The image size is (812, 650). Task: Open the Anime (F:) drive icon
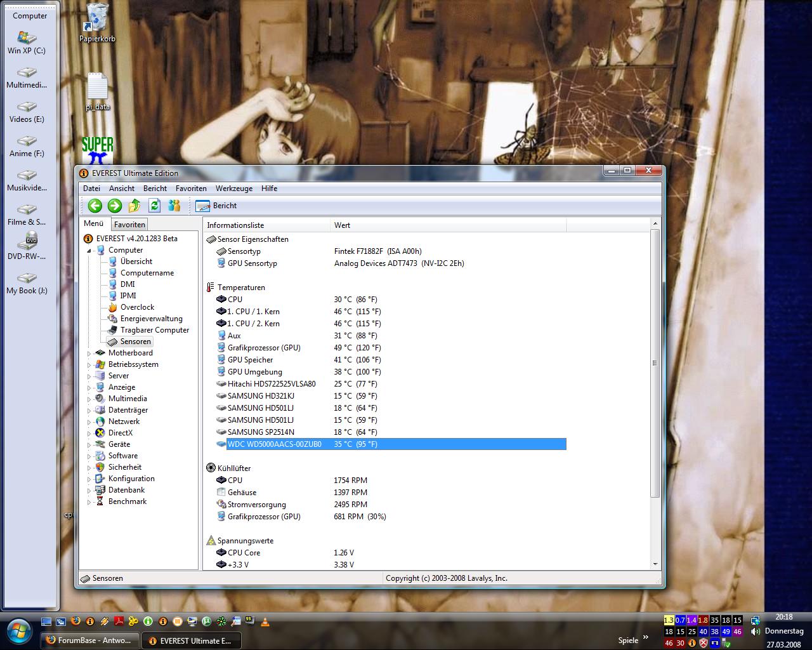[x=27, y=146]
